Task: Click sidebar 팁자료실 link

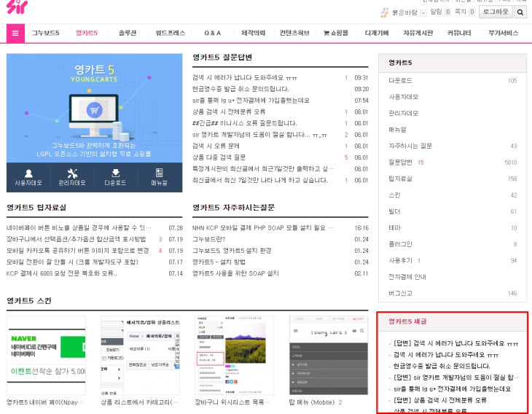Action: pos(400,179)
